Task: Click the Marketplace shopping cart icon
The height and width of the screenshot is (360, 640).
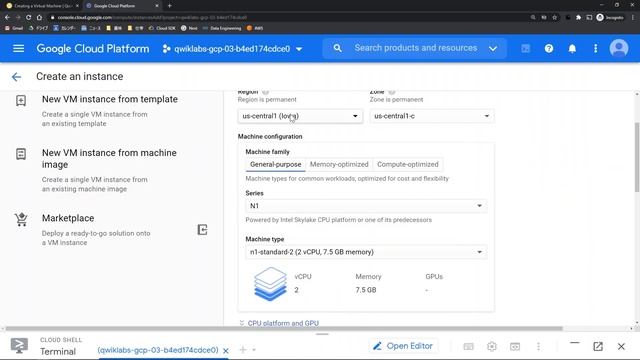Action: pos(21,220)
